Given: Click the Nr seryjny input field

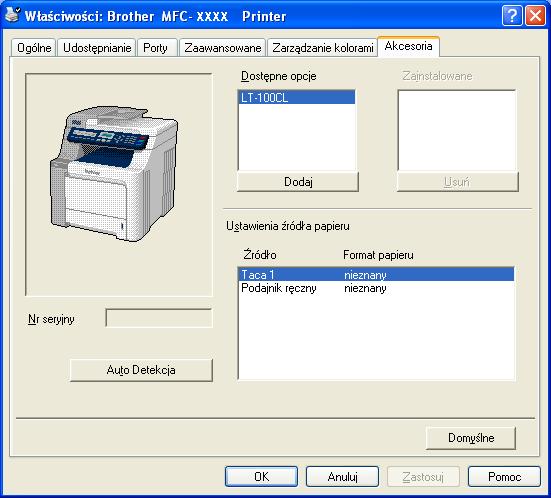Looking at the screenshot, I should 159,318.
